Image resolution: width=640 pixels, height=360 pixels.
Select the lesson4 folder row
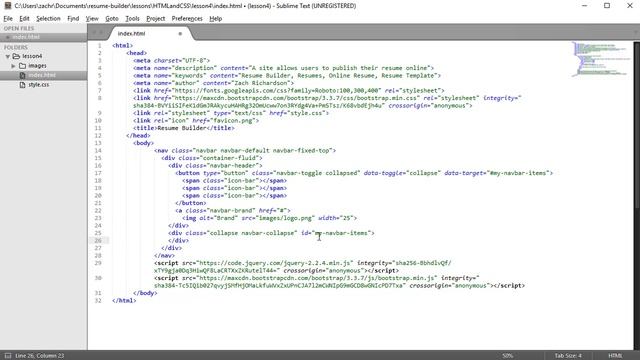[x=43, y=56]
